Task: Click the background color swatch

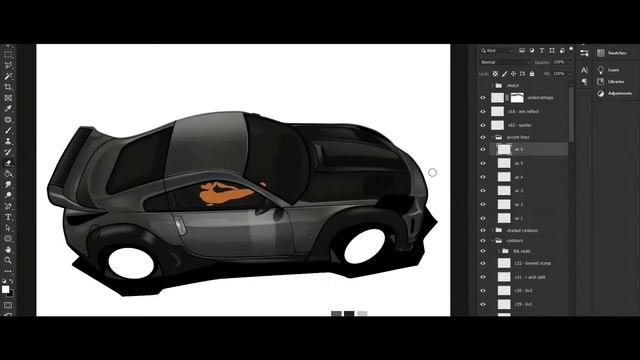Action: [11, 294]
